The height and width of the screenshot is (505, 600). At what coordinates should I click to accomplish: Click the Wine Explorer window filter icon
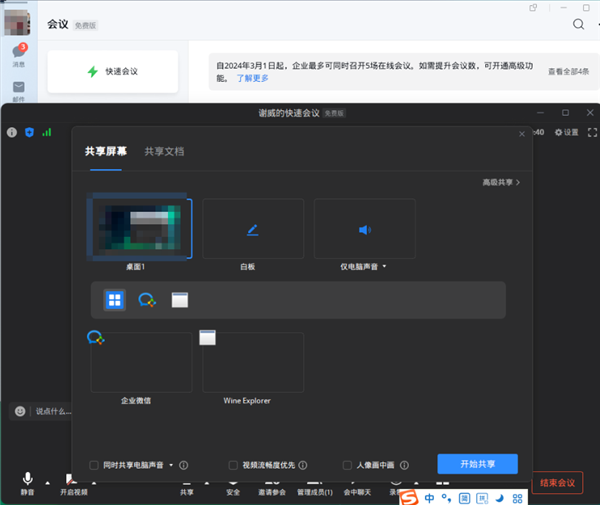point(180,300)
